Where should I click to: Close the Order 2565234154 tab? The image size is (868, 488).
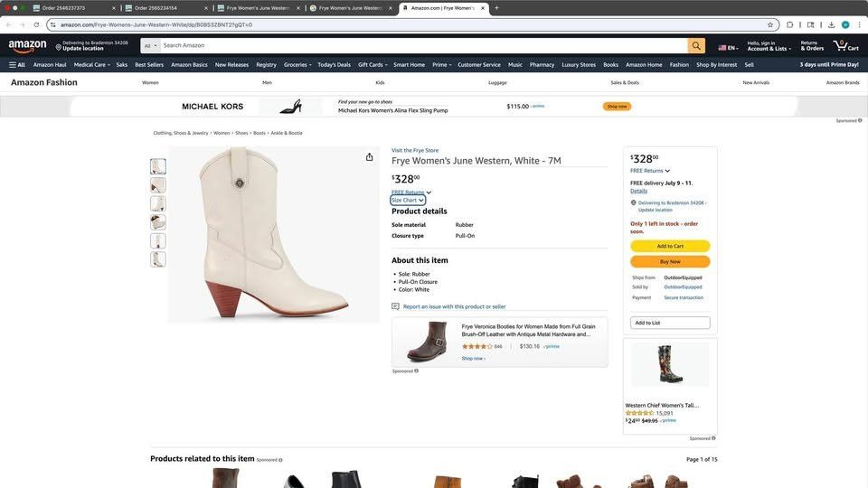click(206, 8)
